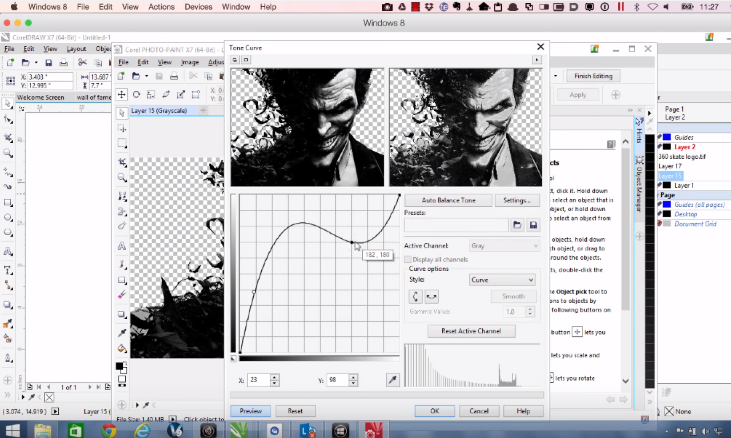Viewport: 731px width, 438px height.
Task: Click Finish Editing button
Action: pos(593,76)
